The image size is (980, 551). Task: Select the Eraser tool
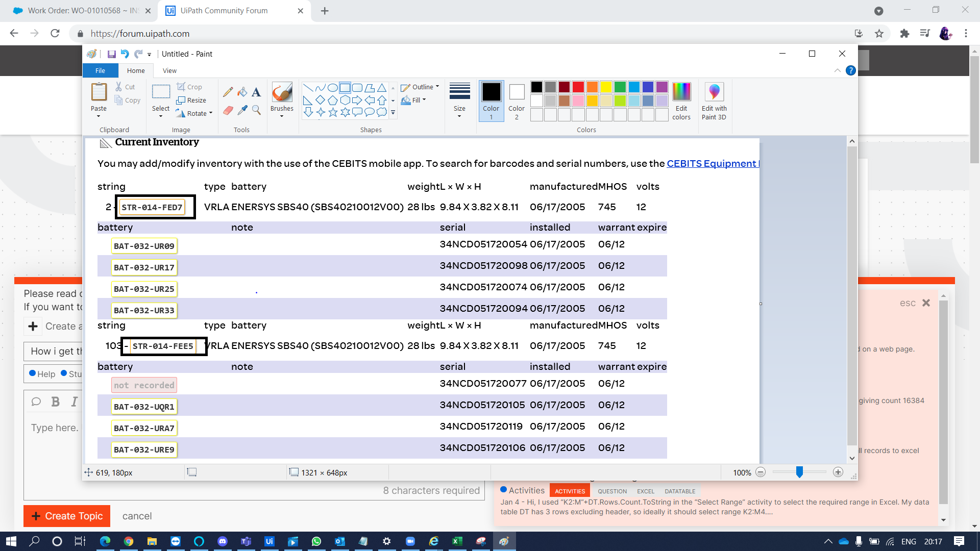point(228,110)
